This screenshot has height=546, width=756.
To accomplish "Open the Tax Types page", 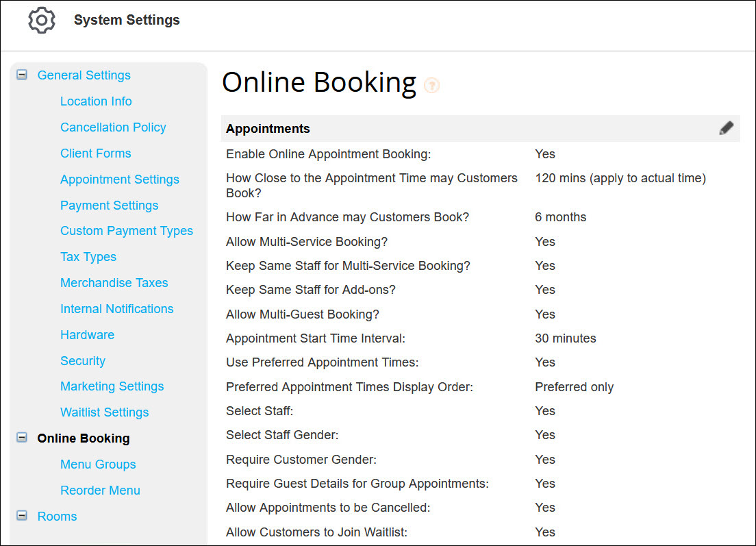I will point(88,257).
